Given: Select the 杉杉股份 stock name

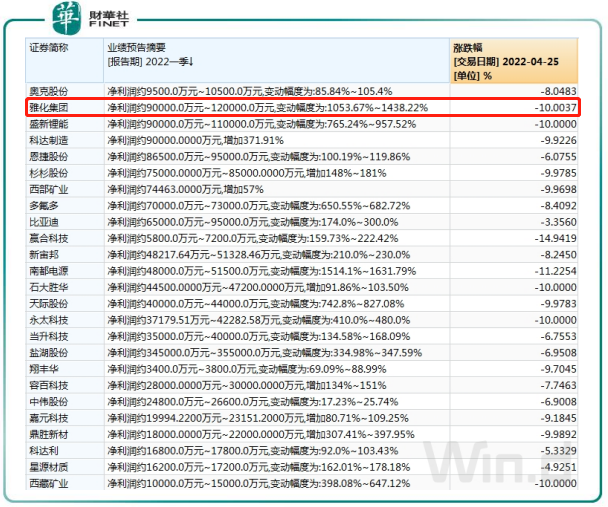Looking at the screenshot, I should [x=49, y=173].
